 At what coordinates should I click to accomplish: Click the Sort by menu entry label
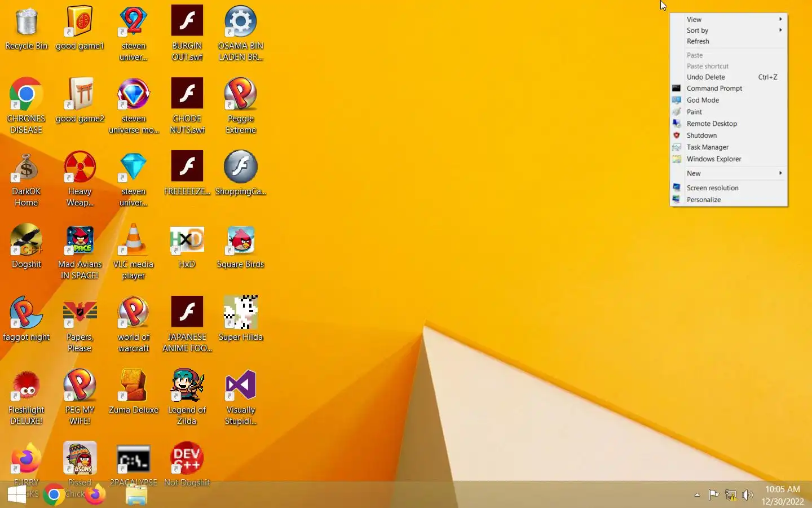tap(697, 30)
